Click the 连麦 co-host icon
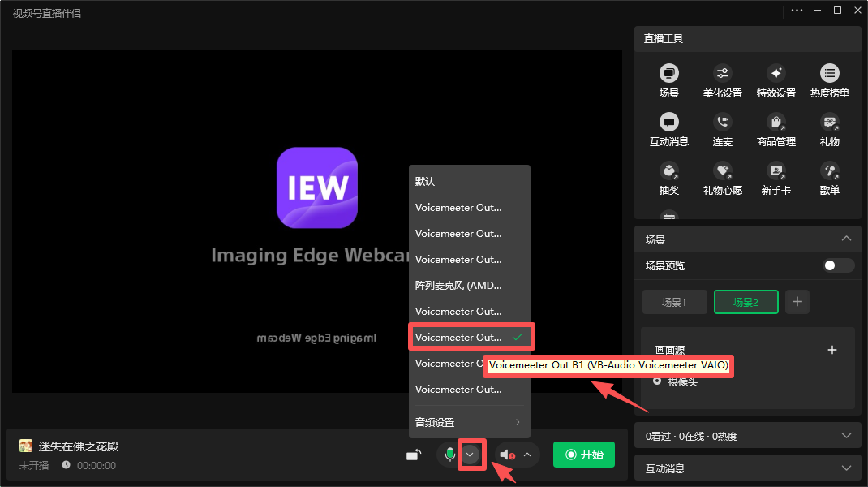868x487 pixels. [x=722, y=123]
